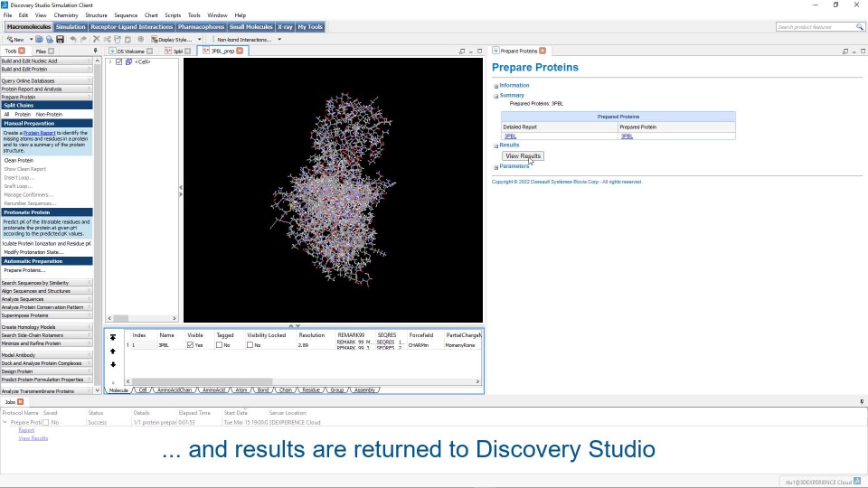Open the 3PBL Prepared Protein link

pos(627,136)
